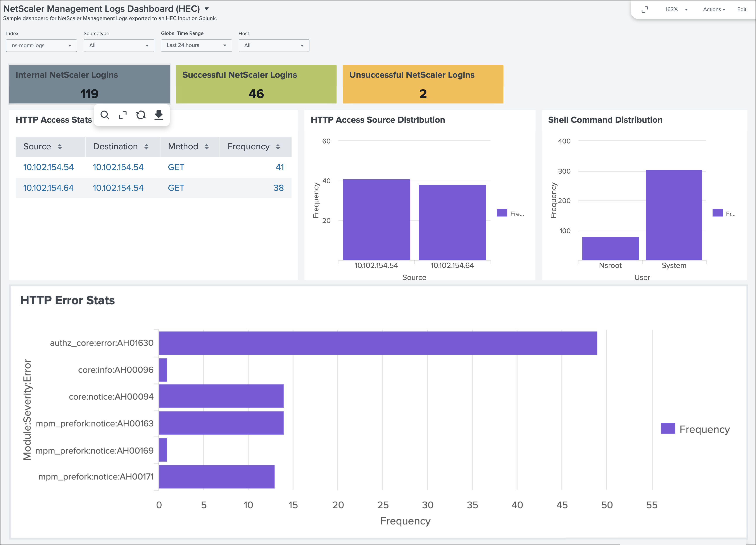Click frequency value 41 in table
Image resolution: width=756 pixels, height=545 pixels.
(x=280, y=167)
